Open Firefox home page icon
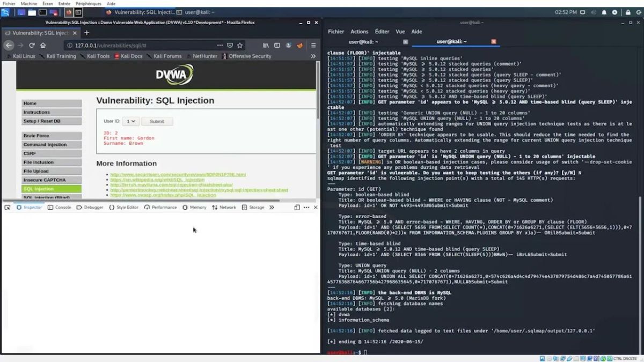 43,46
